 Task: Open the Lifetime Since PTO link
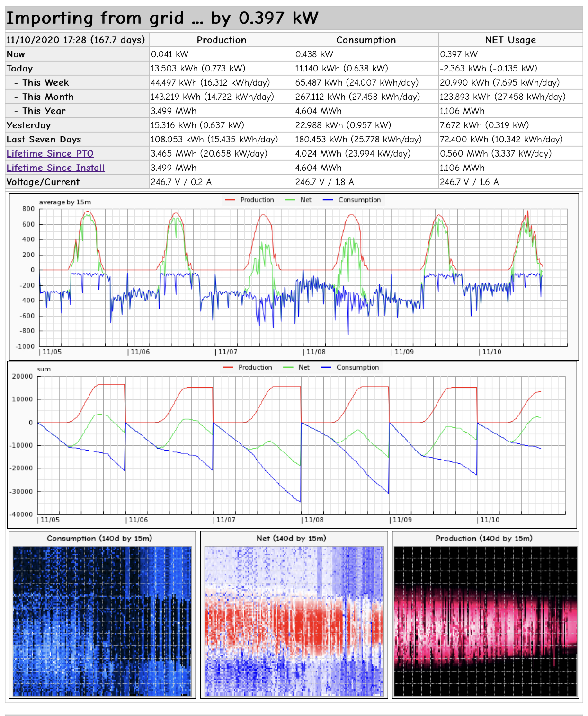[50, 154]
